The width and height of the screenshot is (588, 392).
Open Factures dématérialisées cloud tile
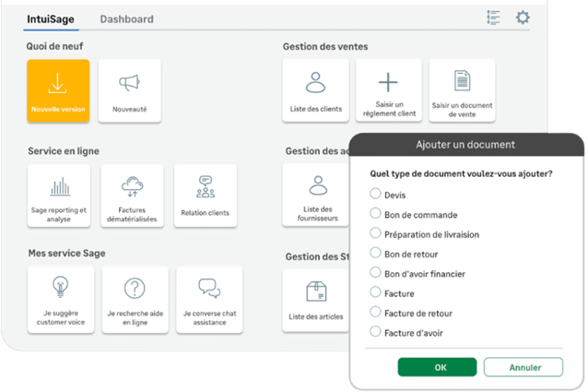pyautogui.click(x=132, y=196)
